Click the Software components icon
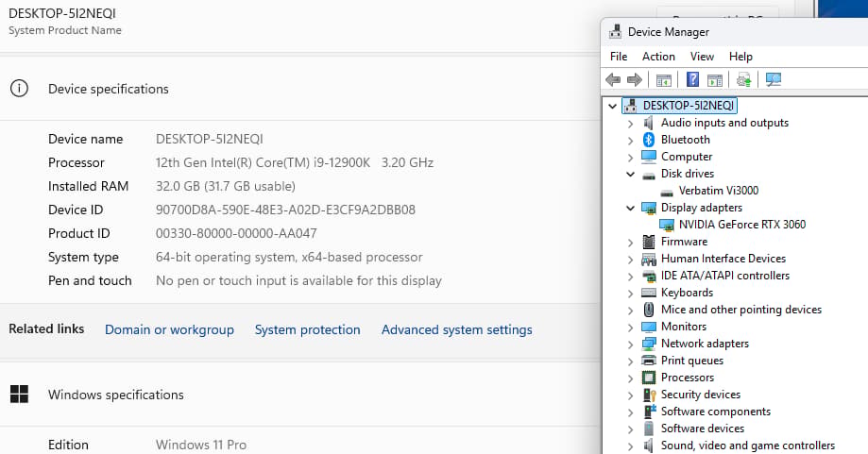Screen dimensions: 868x454 (x=649, y=412)
